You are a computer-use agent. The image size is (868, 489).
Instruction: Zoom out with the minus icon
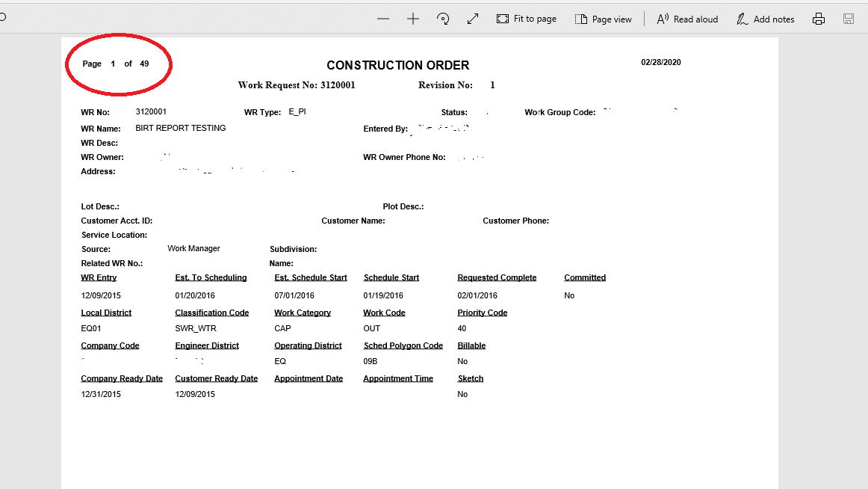[x=383, y=19]
